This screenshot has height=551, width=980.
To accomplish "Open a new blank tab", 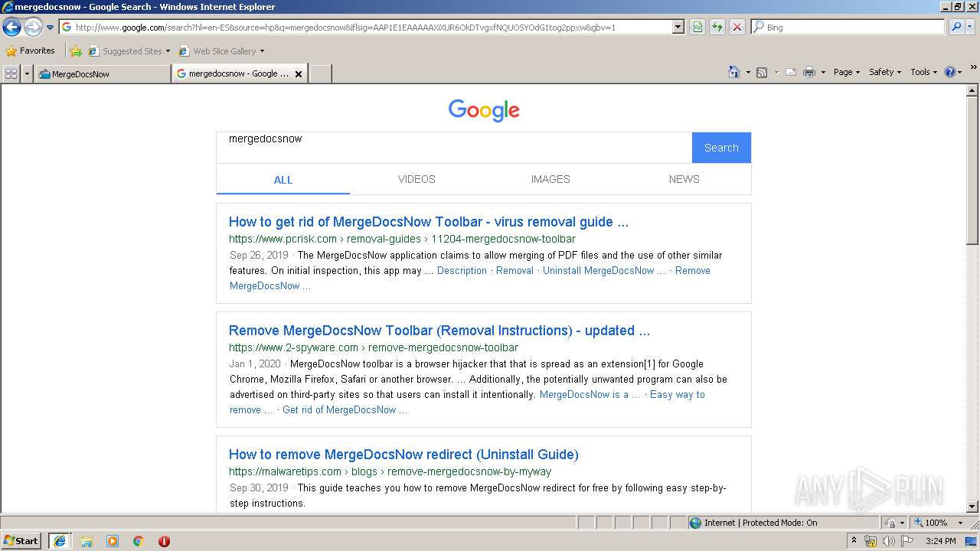I will (320, 74).
